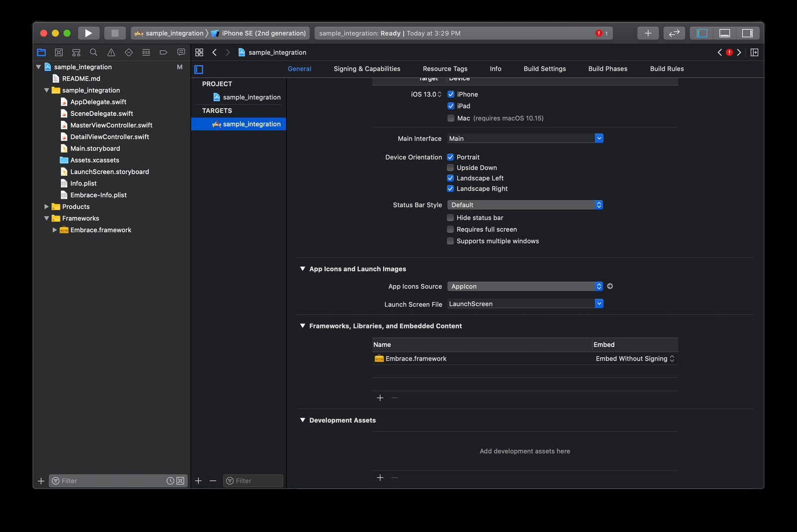Click the red error badge in the activity bar
The height and width of the screenshot is (532, 797).
click(x=599, y=33)
